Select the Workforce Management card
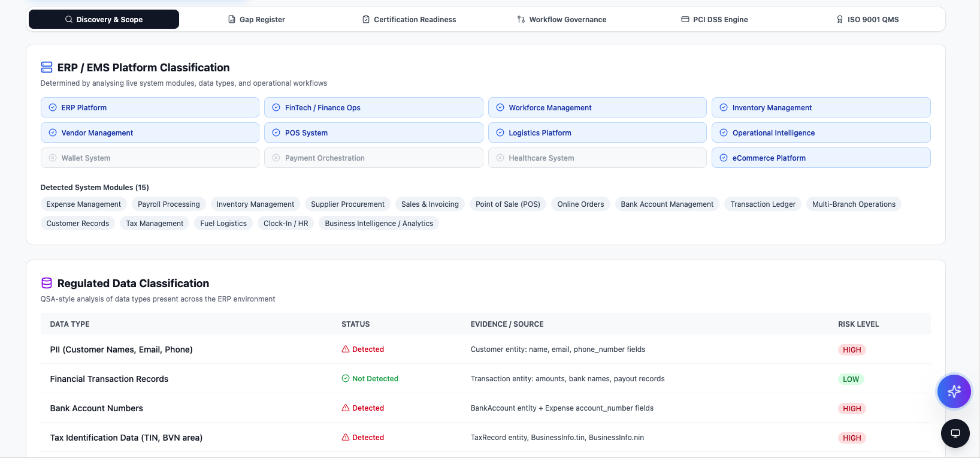Image resolution: width=980 pixels, height=458 pixels. 597,107
